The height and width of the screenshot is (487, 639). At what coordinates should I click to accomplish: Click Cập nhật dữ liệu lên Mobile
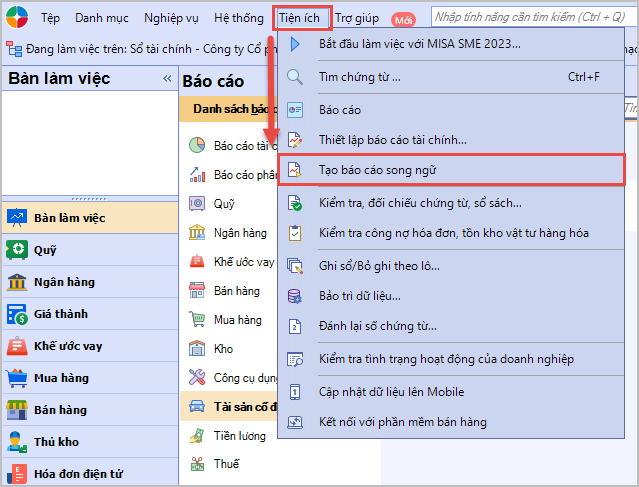tap(391, 392)
